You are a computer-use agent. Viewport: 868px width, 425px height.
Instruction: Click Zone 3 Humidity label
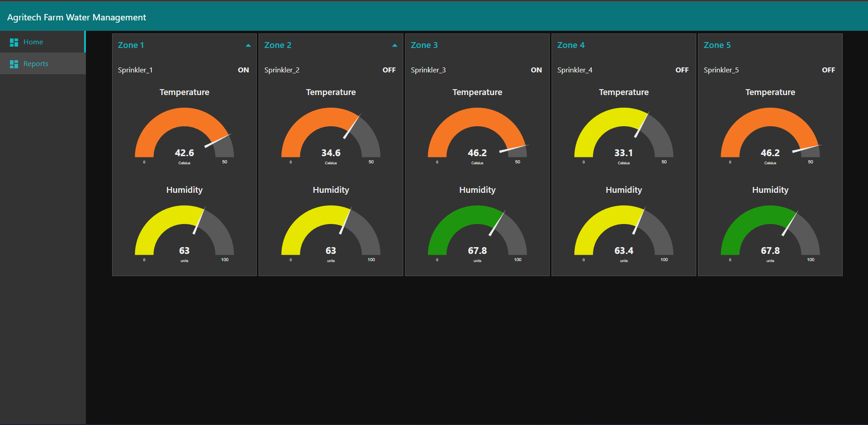click(477, 190)
